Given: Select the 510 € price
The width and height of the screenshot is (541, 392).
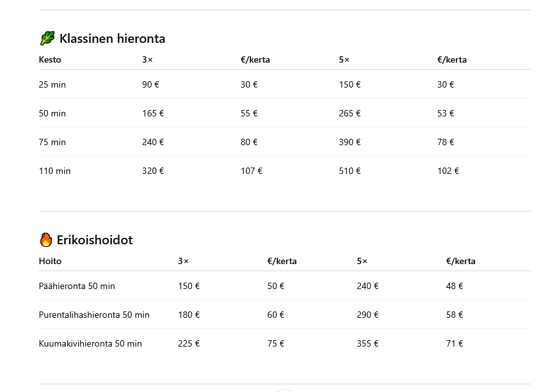Looking at the screenshot, I should 350,171.
